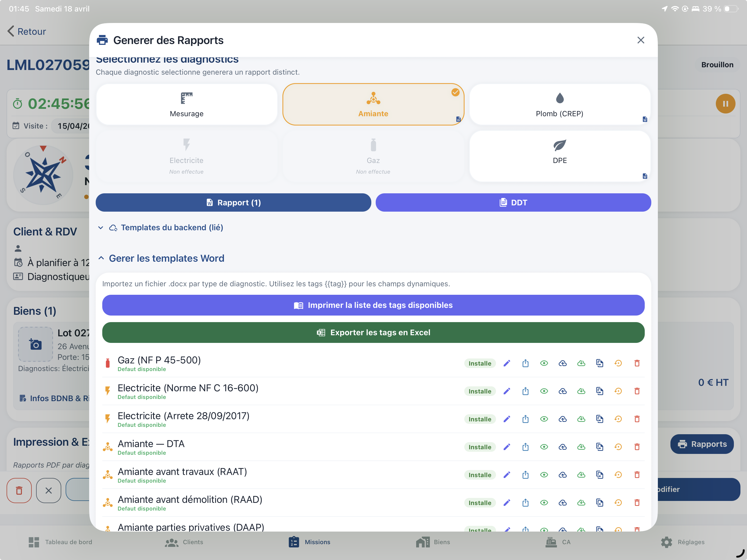Click orange restore icon for Amiante avant démolition

(618, 503)
